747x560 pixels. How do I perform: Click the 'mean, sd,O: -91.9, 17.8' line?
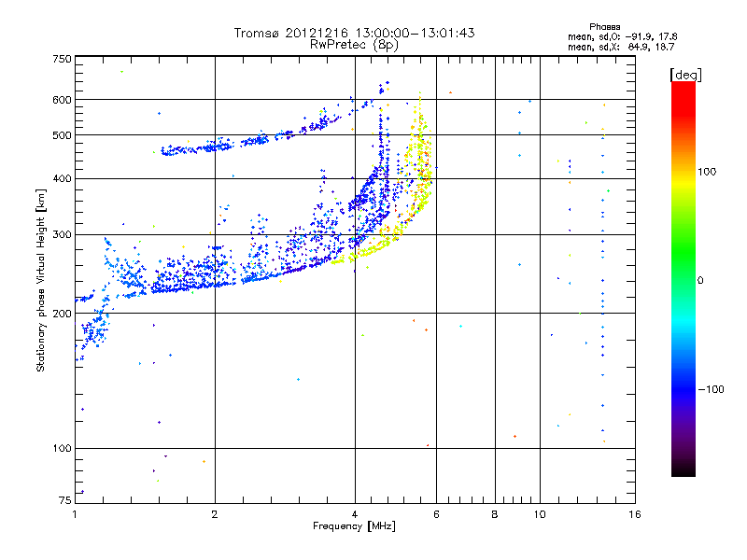pyautogui.click(x=622, y=36)
